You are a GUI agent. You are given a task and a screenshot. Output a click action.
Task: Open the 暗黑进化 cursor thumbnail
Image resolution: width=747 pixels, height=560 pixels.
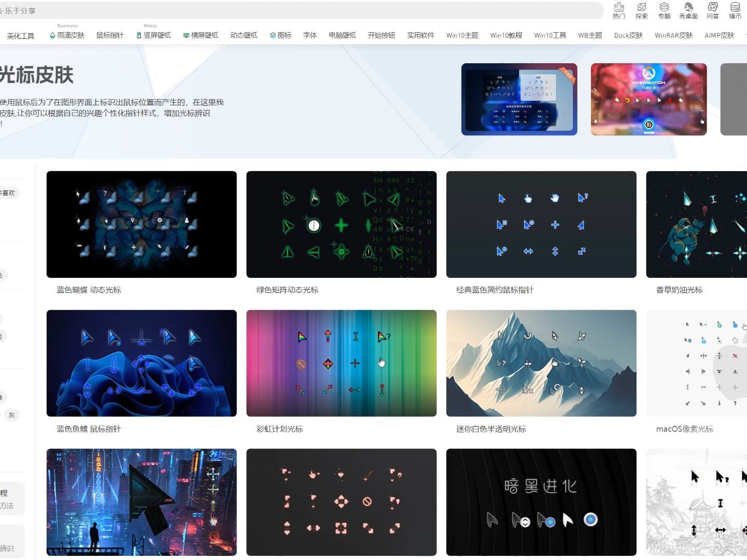(541, 502)
